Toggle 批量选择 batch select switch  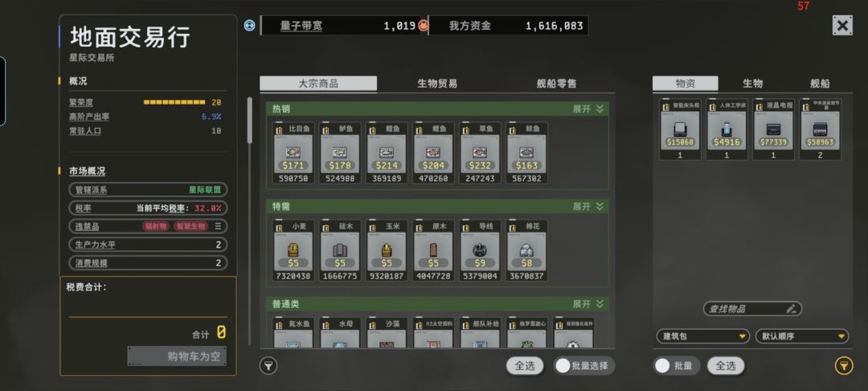[x=583, y=365]
